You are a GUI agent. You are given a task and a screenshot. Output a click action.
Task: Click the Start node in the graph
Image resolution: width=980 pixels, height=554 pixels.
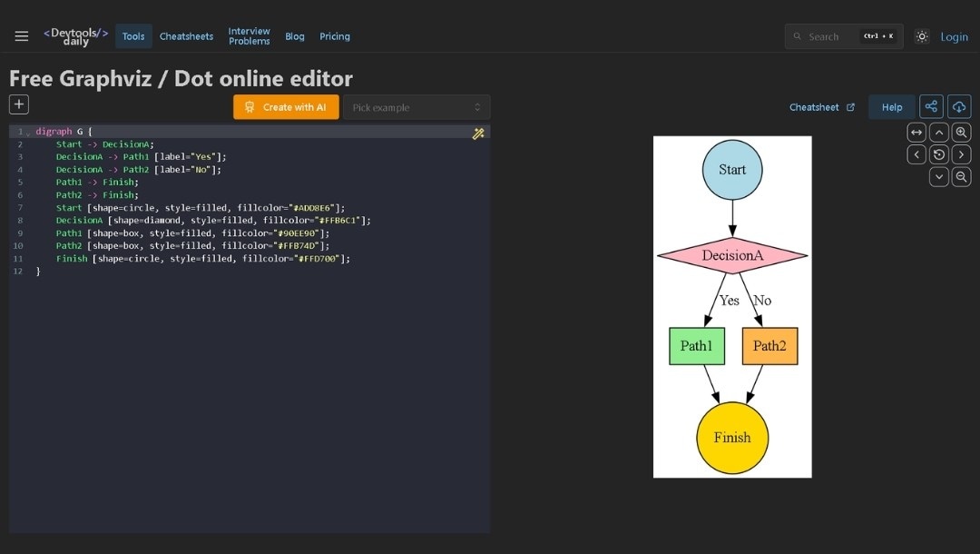732,170
